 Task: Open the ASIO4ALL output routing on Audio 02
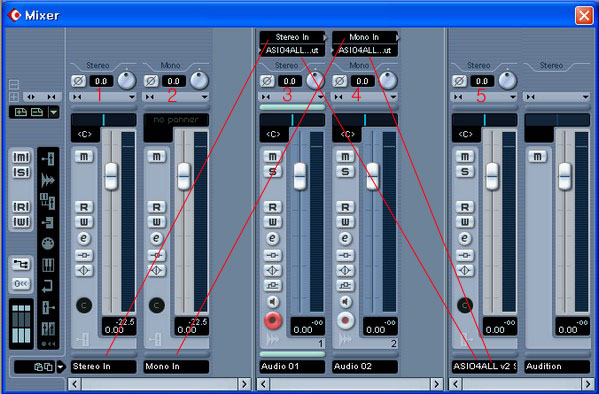(365, 50)
